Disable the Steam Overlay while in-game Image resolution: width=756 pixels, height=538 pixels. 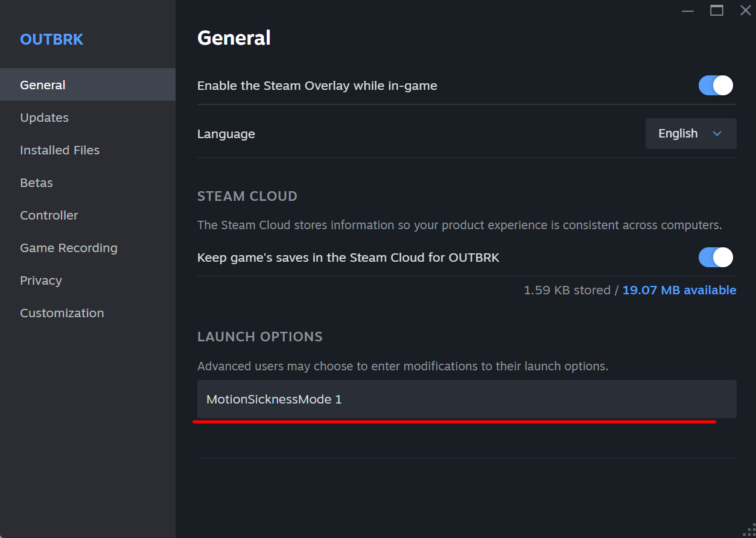point(715,85)
